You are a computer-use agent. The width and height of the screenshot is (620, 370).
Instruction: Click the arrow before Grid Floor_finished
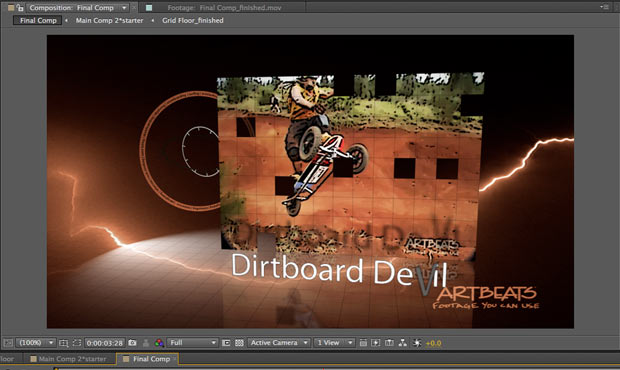153,20
